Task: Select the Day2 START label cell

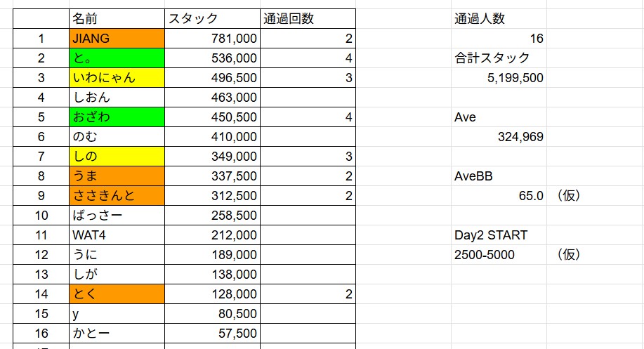Action: click(499, 235)
